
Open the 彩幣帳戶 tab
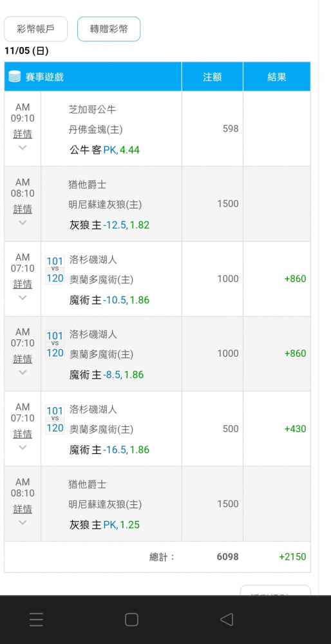tap(35, 29)
